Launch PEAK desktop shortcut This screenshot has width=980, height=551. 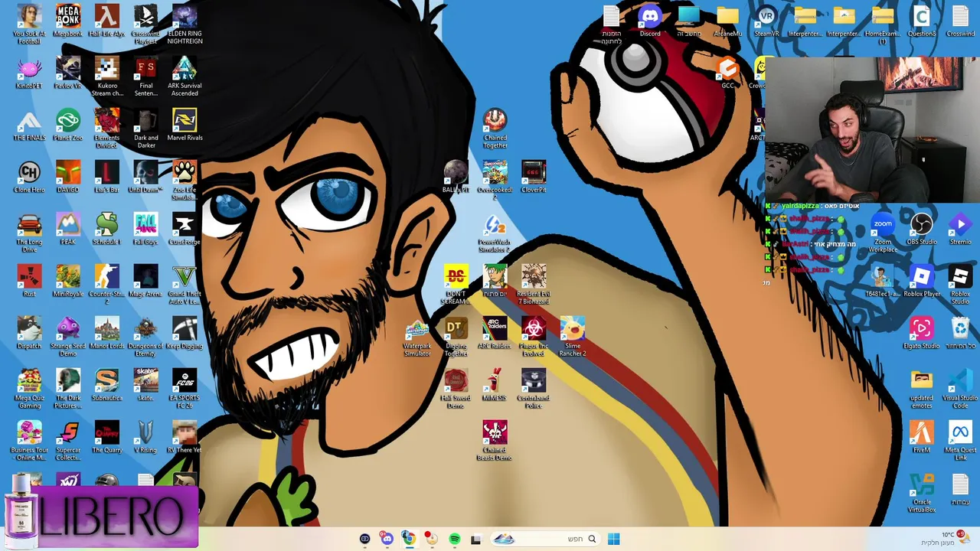(68, 229)
